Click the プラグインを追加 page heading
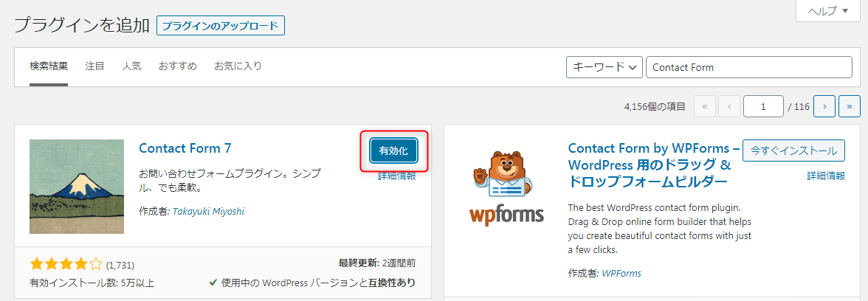The height and width of the screenshot is (301, 868). (x=81, y=25)
